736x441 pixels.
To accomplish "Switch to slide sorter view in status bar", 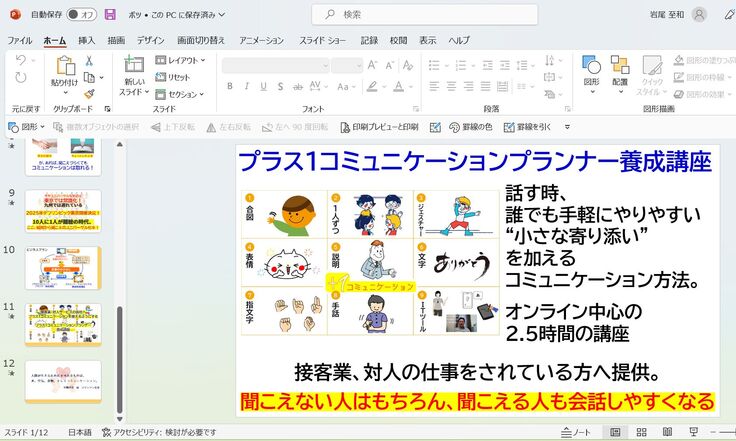I will click(640, 432).
